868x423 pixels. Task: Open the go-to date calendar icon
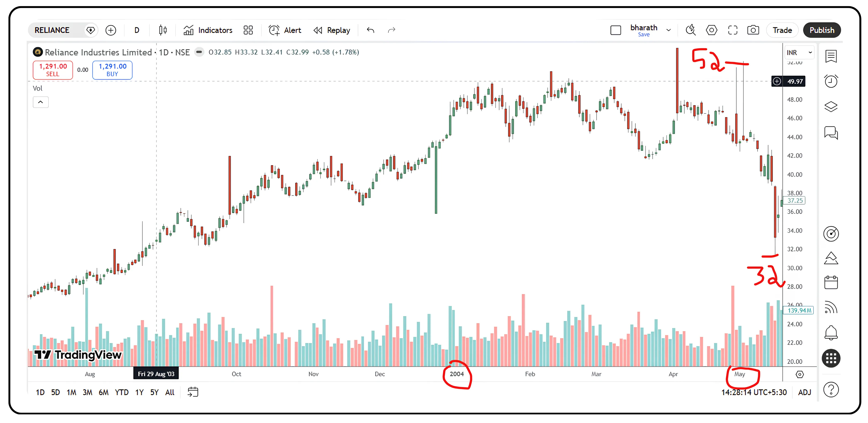click(193, 392)
